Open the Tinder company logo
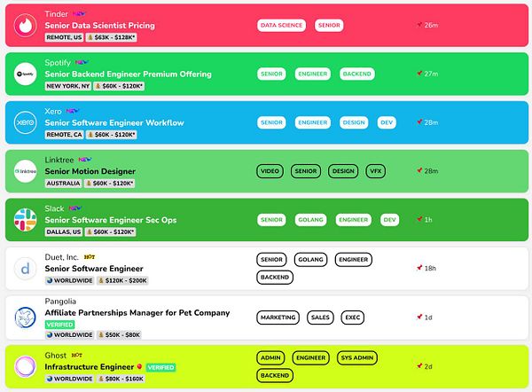The height and width of the screenshot is (392, 532). (25, 26)
